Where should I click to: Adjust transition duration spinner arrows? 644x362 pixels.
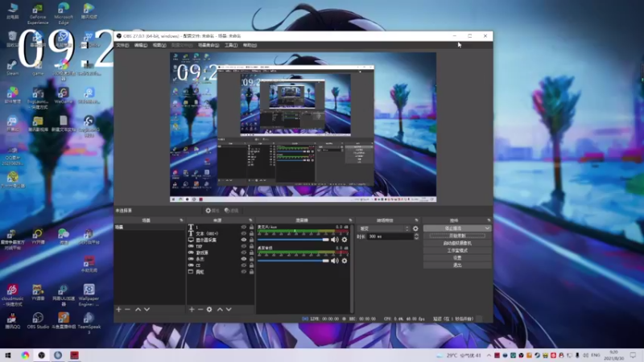(416, 237)
